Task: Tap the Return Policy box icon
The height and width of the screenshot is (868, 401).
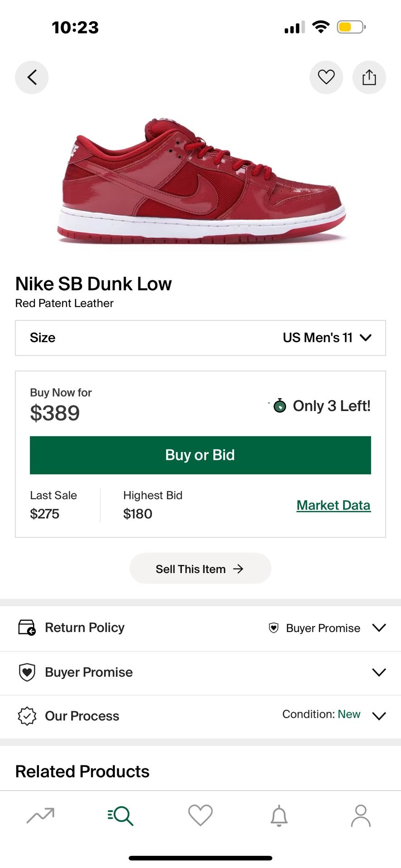Action: 27,627
